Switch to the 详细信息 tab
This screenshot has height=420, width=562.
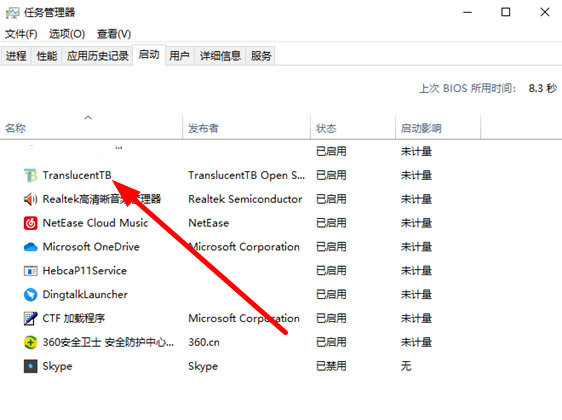[220, 56]
